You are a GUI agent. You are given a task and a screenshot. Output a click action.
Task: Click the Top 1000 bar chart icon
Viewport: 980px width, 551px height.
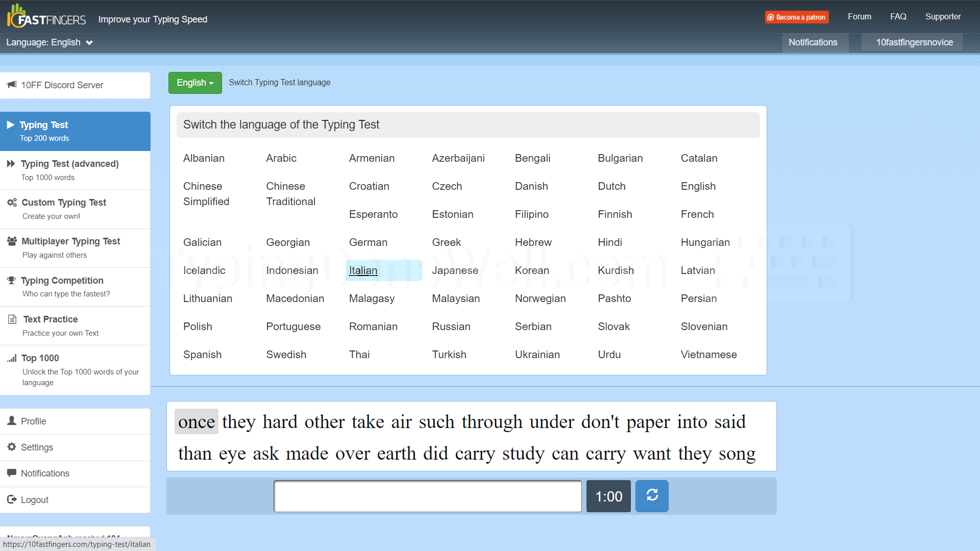click(x=12, y=358)
